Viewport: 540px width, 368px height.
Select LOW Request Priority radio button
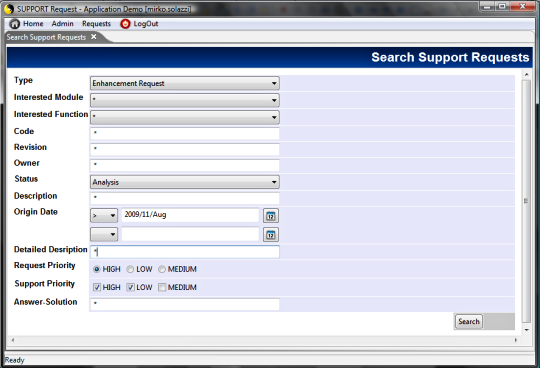tap(130, 269)
